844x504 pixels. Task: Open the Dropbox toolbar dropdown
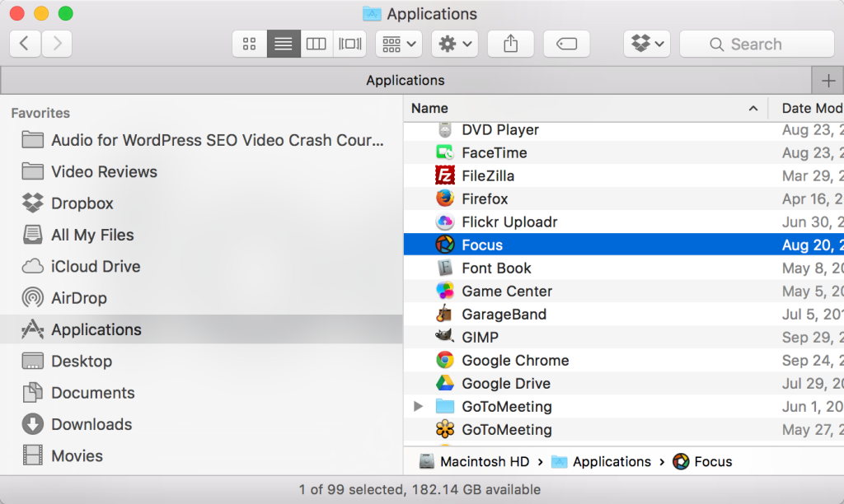coord(647,44)
